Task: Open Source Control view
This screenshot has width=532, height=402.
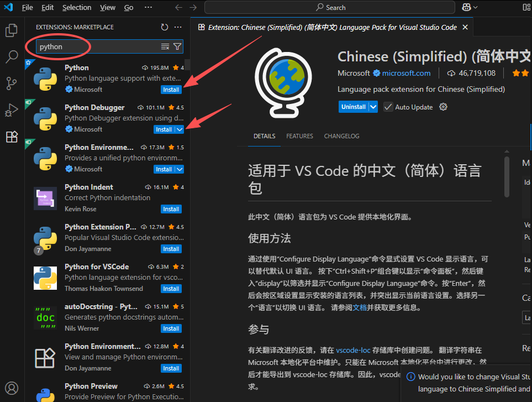Action: pyautogui.click(x=12, y=83)
